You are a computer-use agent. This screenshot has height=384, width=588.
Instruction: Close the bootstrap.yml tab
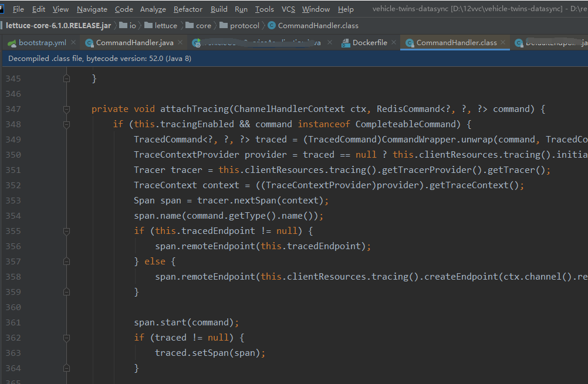73,42
